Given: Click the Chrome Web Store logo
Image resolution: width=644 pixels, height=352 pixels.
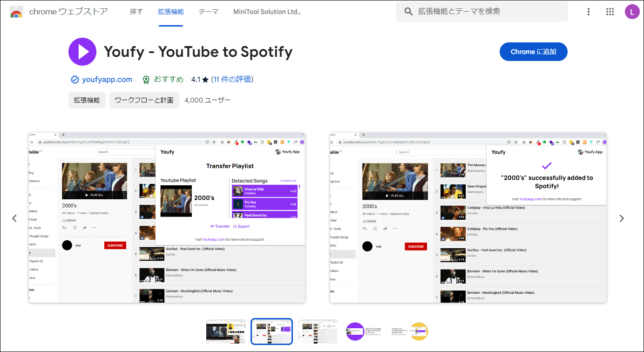Looking at the screenshot, I should (x=16, y=12).
